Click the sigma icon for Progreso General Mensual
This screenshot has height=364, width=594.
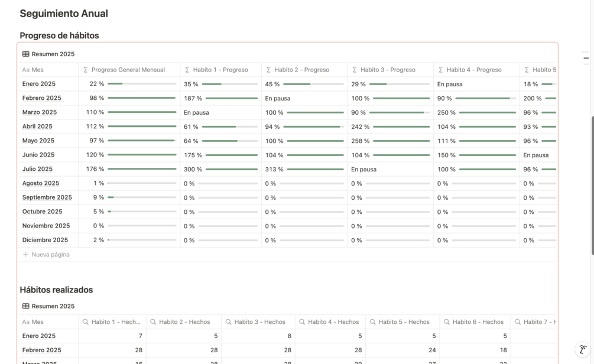86,70
